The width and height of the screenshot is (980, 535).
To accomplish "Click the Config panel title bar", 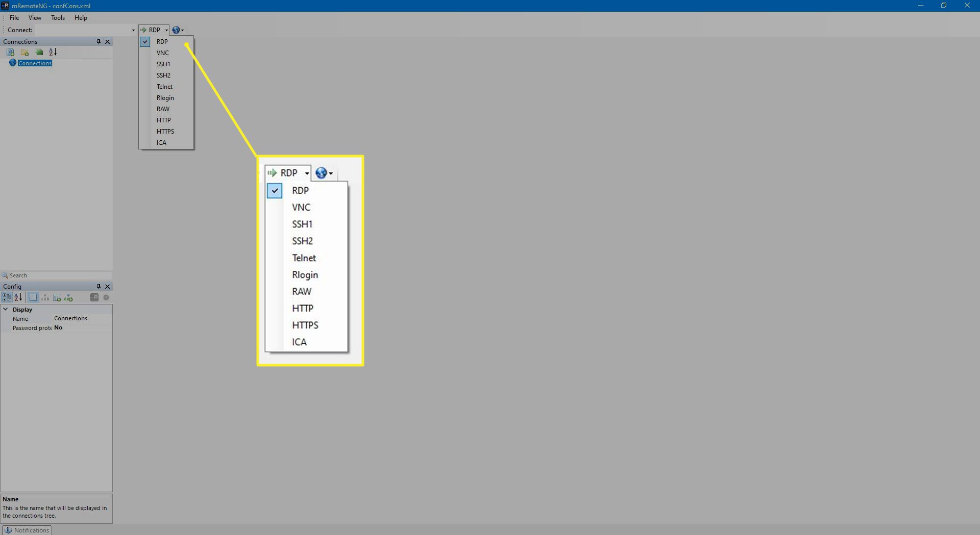I will tap(48, 287).
